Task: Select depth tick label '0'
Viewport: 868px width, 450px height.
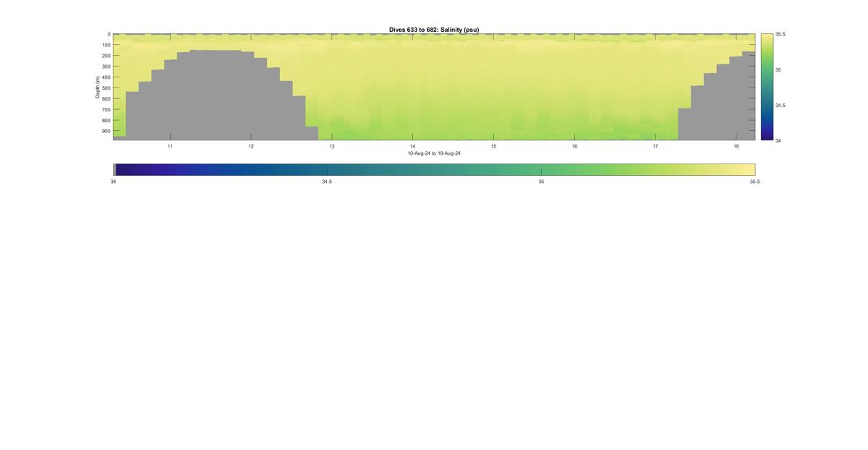Action: pyautogui.click(x=109, y=34)
